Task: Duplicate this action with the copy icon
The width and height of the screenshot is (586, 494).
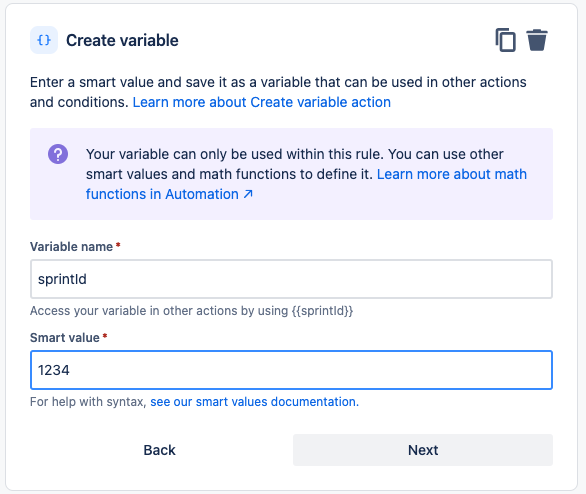Action: coord(505,40)
